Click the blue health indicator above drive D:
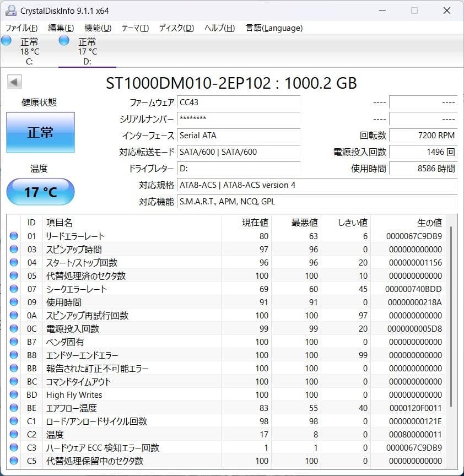This screenshot has height=476, width=464. point(63,40)
